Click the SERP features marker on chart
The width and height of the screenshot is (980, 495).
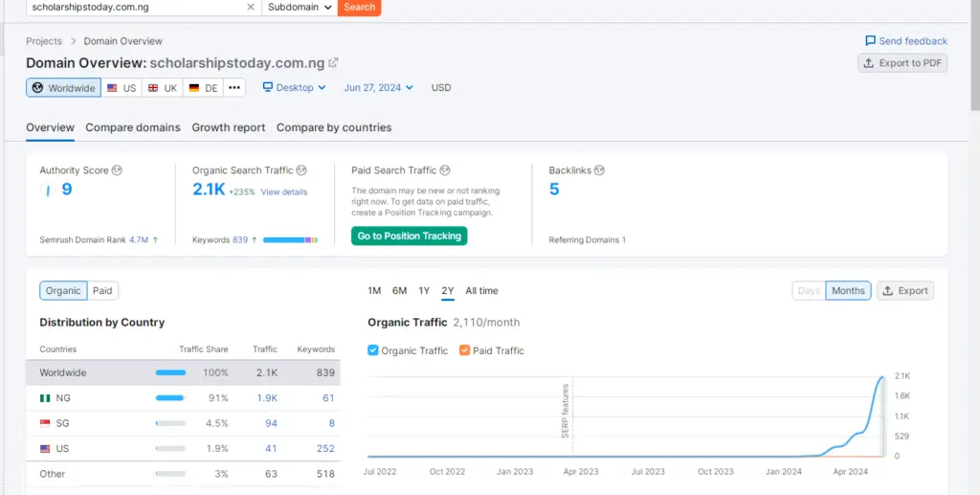coord(565,411)
